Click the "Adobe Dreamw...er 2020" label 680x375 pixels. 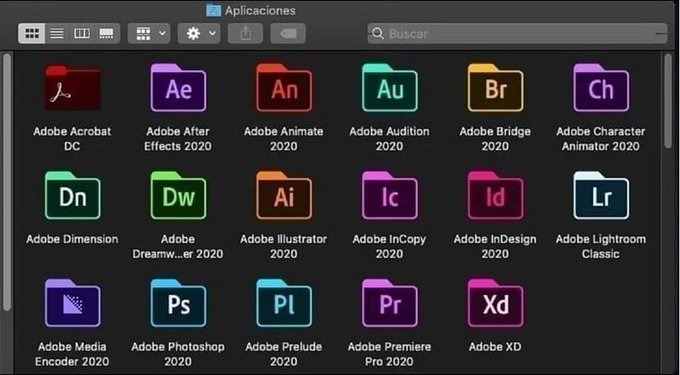(178, 246)
